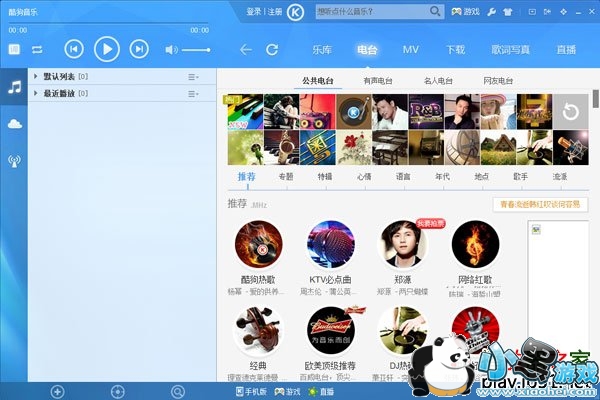Select the 专题 category

pos(286,176)
